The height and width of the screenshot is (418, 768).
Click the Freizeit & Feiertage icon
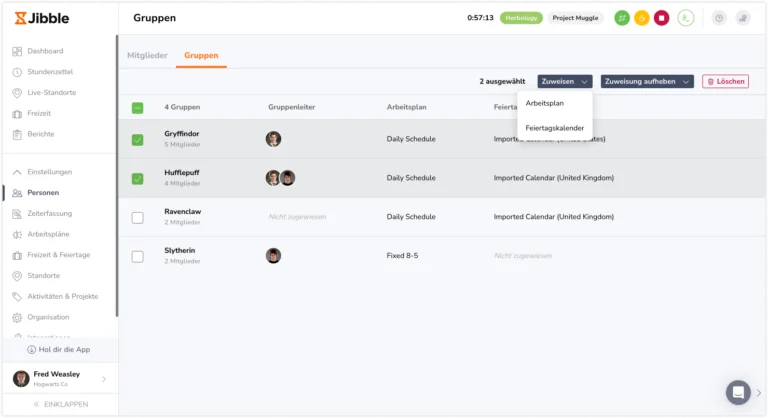tap(17, 255)
